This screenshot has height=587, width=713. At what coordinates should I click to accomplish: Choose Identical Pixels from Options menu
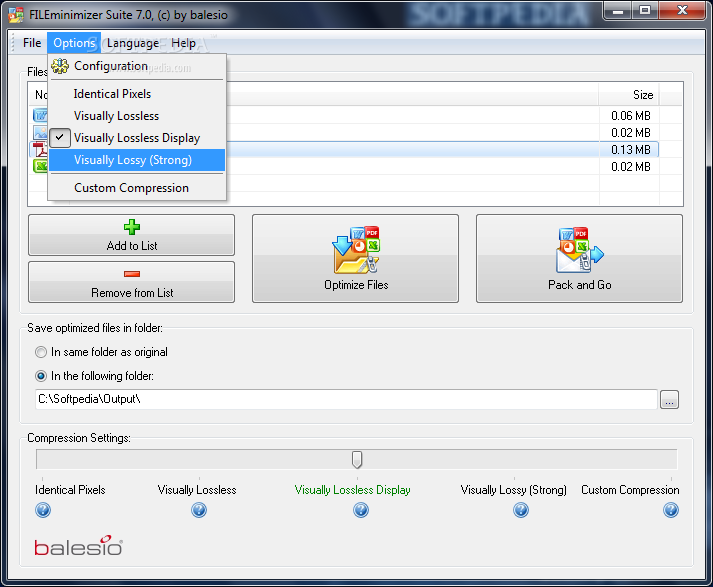136,94
